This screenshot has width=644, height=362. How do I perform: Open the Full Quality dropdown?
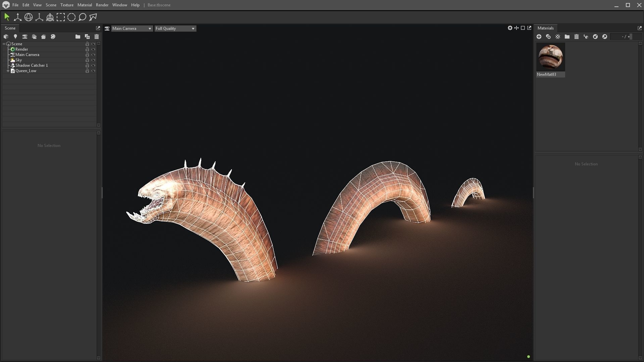(x=175, y=29)
